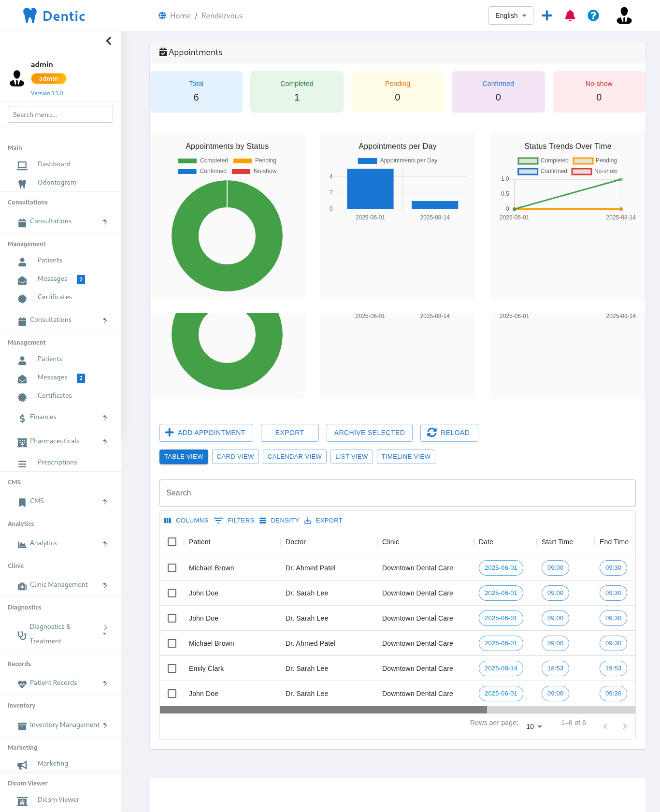This screenshot has height=812, width=660.
Task: Check the select-all checkbox in table header
Action: (x=172, y=542)
